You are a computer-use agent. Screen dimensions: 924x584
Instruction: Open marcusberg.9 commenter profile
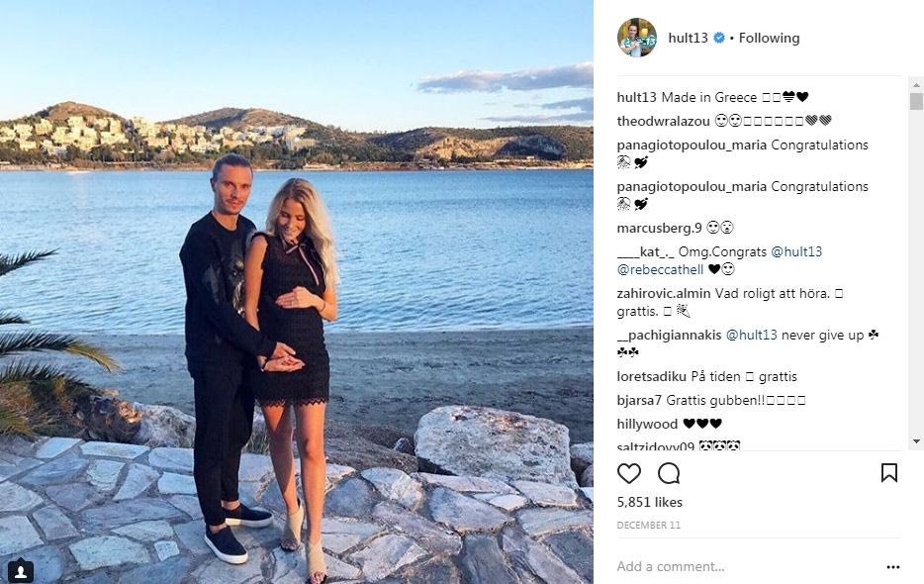660,228
